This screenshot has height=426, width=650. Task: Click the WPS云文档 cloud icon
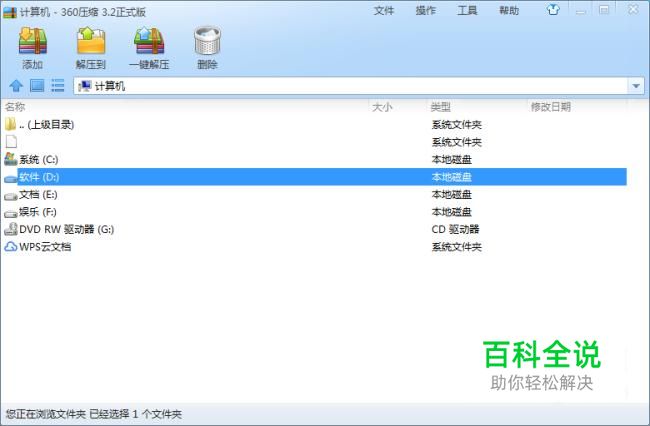pyautogui.click(x=11, y=247)
